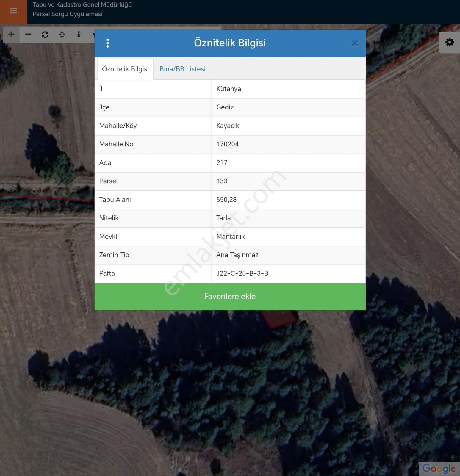Open the hamburger menu
The image size is (460, 476).
coord(13,11)
